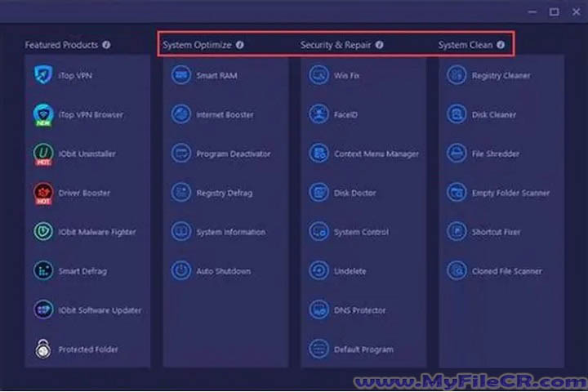Launch the Disk Cleaner icon

point(457,114)
